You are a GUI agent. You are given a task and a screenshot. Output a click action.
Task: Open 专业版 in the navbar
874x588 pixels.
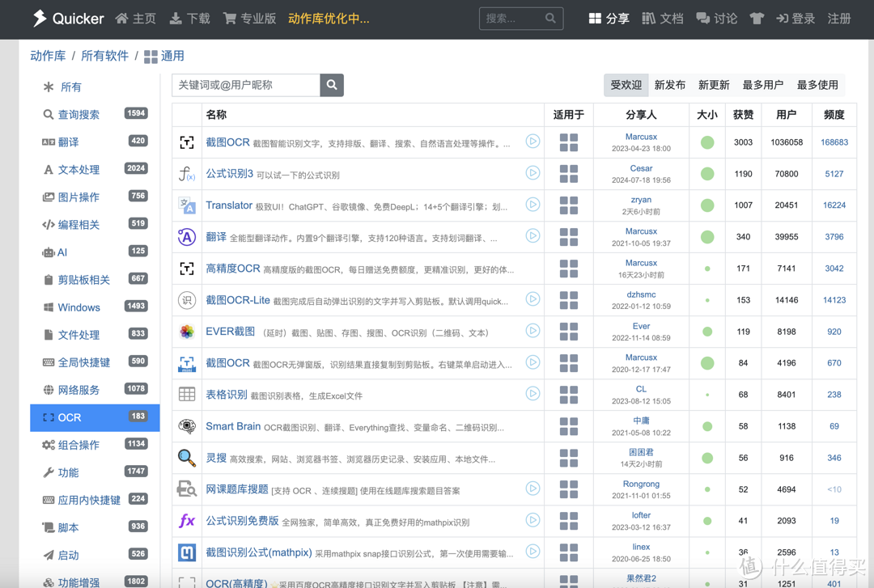click(x=250, y=19)
